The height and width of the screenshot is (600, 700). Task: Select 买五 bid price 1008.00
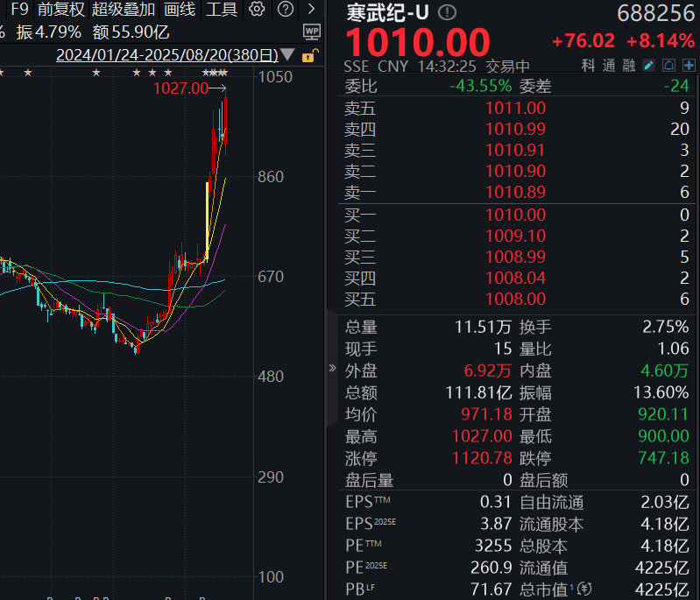pyautogui.click(x=516, y=299)
